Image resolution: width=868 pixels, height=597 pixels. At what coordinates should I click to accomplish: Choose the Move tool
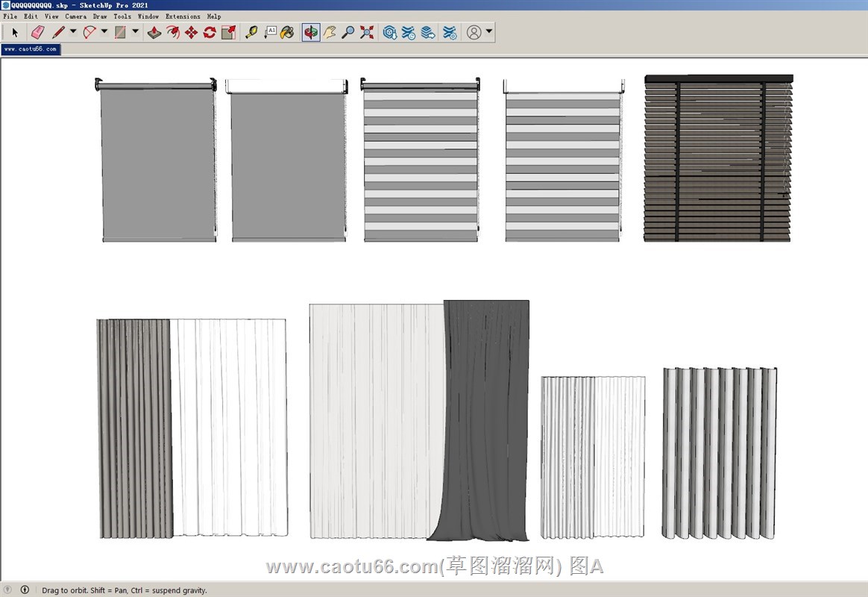pos(191,32)
